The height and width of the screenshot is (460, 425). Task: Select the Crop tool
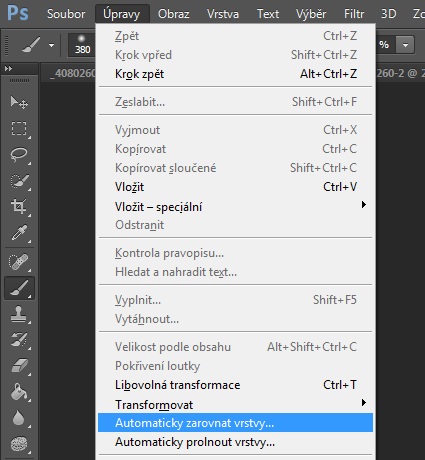pyautogui.click(x=19, y=206)
